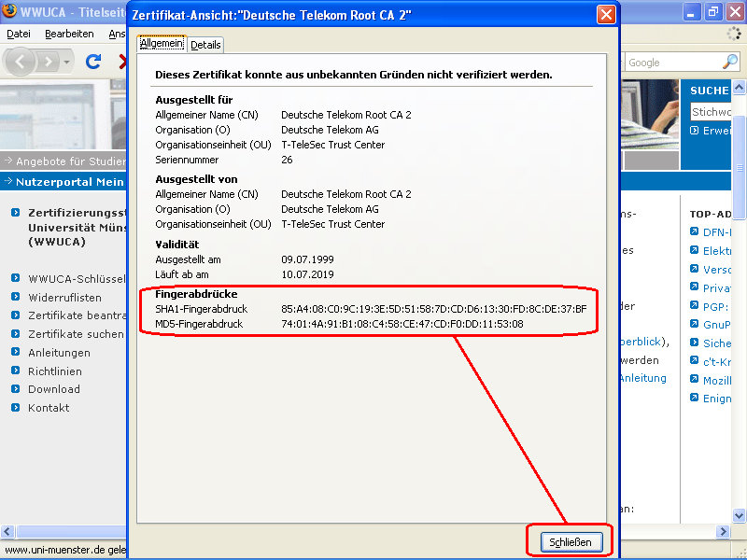Reload the page with the blue refresh icon

pos(93,62)
